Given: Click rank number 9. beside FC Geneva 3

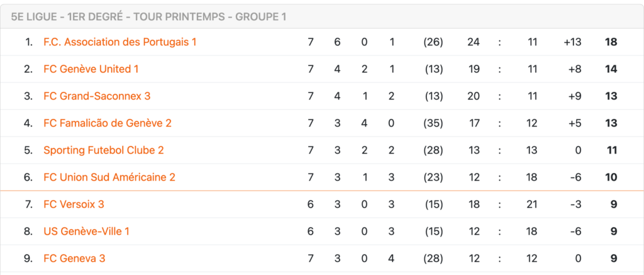Looking at the screenshot, I should click(28, 259).
